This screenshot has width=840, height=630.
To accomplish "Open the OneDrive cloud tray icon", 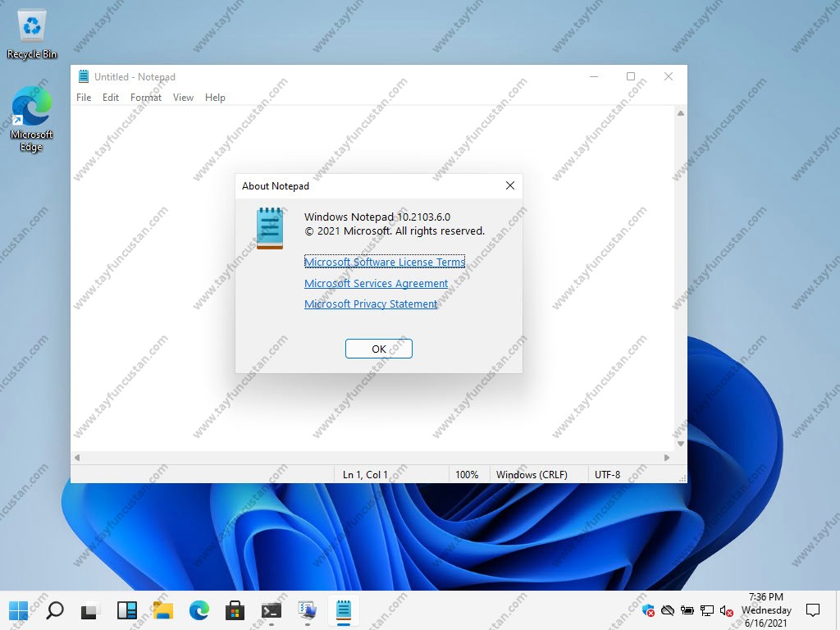I will point(668,610).
